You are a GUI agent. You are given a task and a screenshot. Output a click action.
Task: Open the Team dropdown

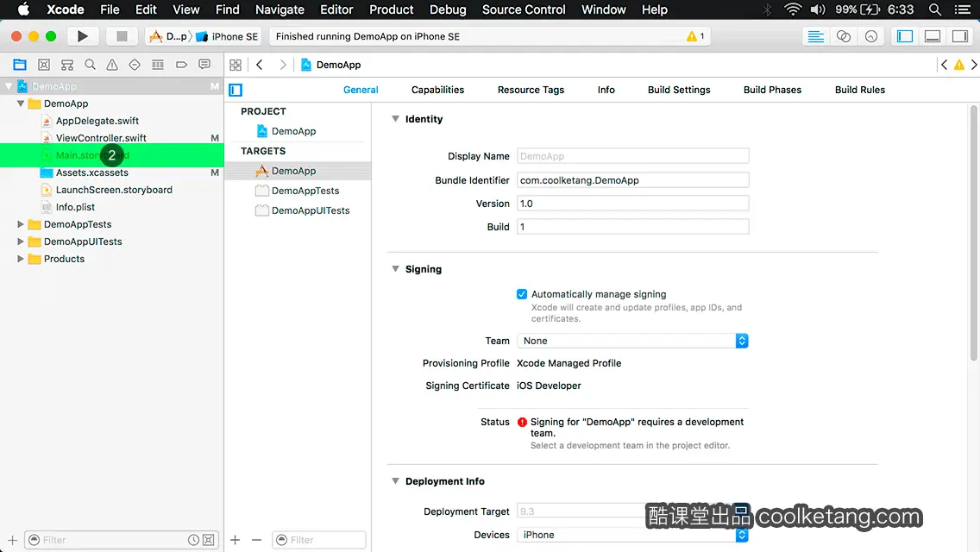pyautogui.click(x=632, y=341)
